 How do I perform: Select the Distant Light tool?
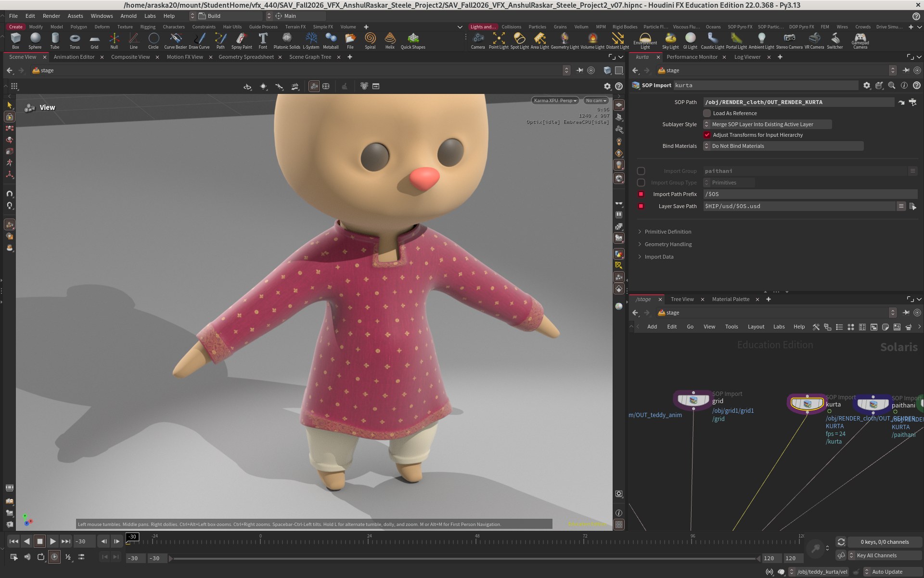(617, 40)
